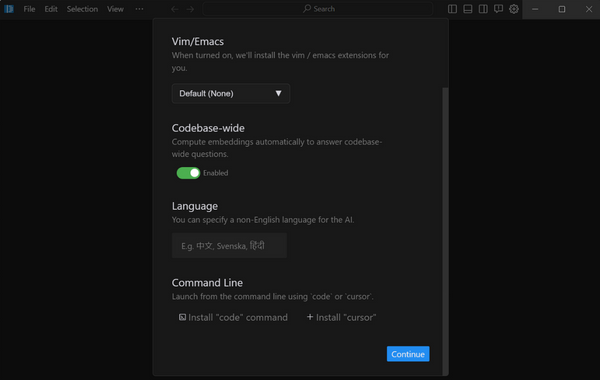
Task: Open the Edit menu
Action: point(51,9)
